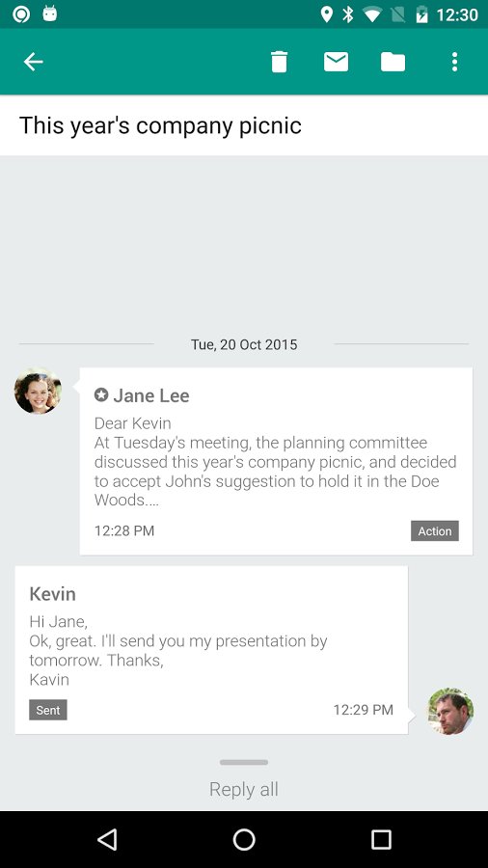Screen dimensions: 488x868
Task: Open recent apps with square button
Action: (381, 839)
